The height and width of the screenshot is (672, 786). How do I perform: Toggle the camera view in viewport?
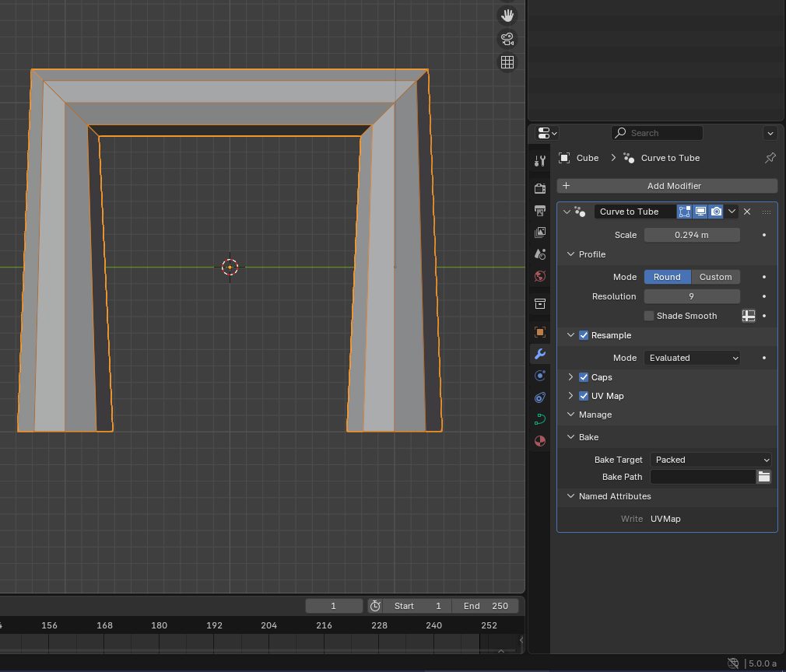pos(507,39)
